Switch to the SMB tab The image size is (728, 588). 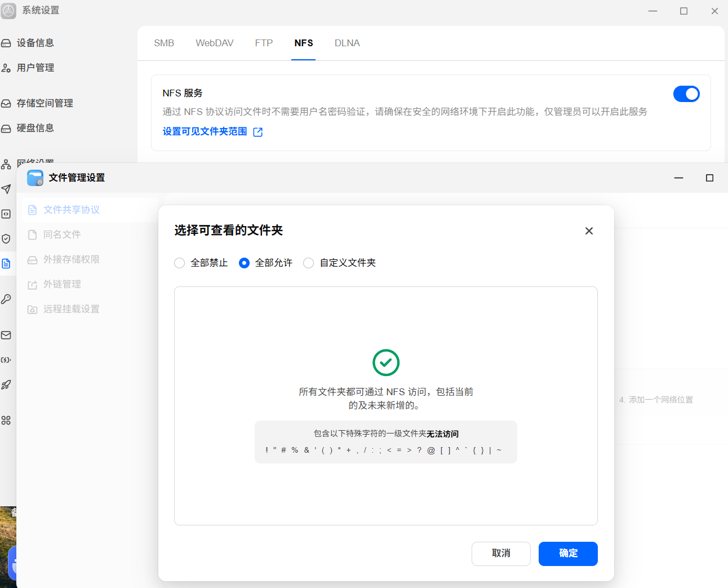point(164,43)
